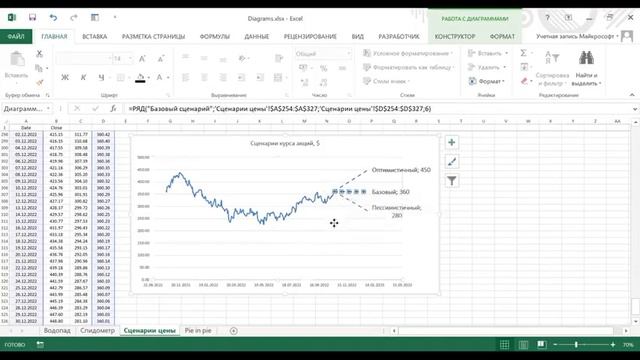Increase font size with larger A
The width and height of the screenshot is (640, 360).
[142, 59]
